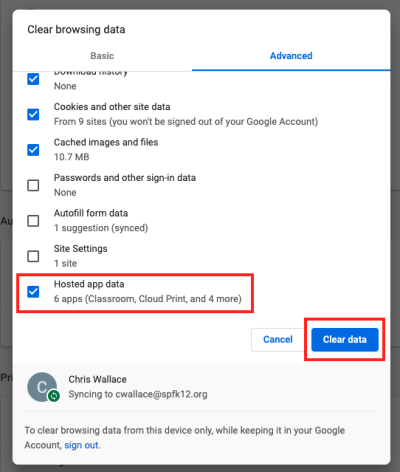Cancel the clear browsing data dialog

278,340
